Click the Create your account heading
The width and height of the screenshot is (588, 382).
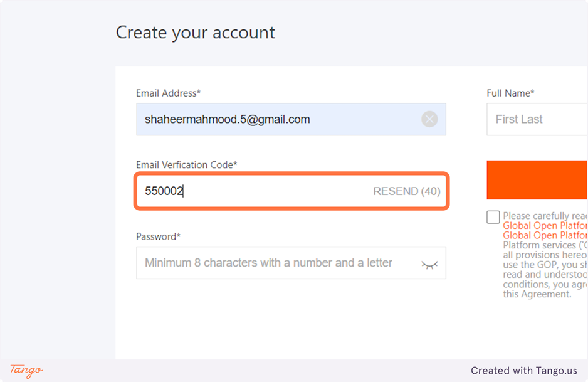pos(196,33)
